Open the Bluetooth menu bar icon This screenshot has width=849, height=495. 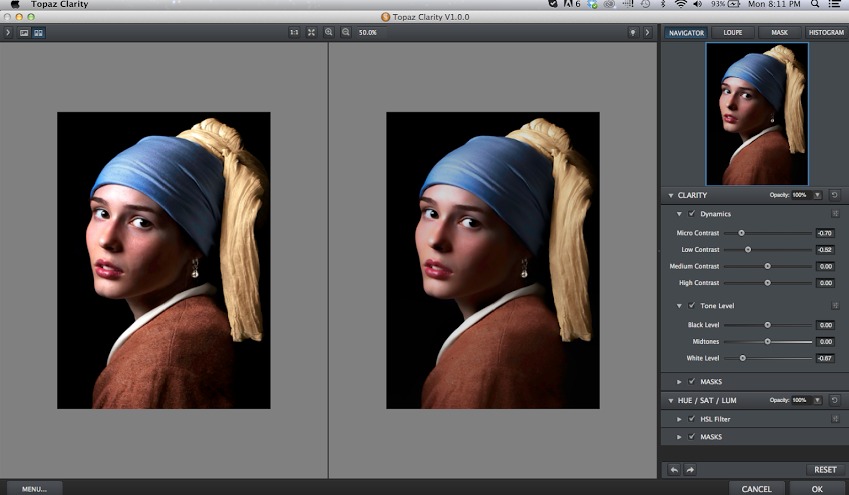click(663, 4)
